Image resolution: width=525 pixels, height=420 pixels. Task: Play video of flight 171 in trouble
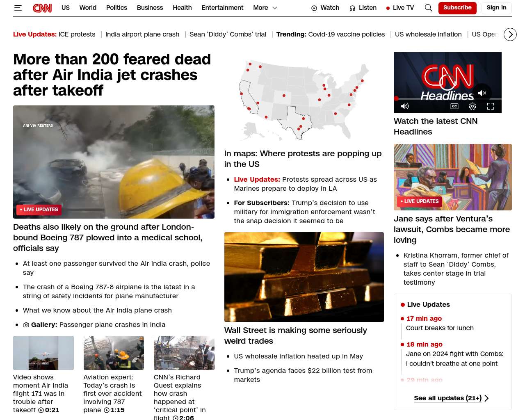pyautogui.click(x=43, y=353)
